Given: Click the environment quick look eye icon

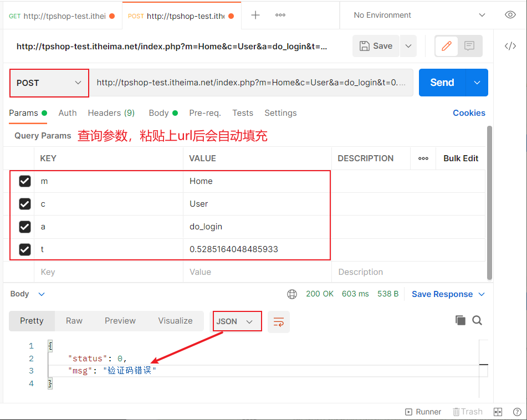Looking at the screenshot, I should [510, 15].
